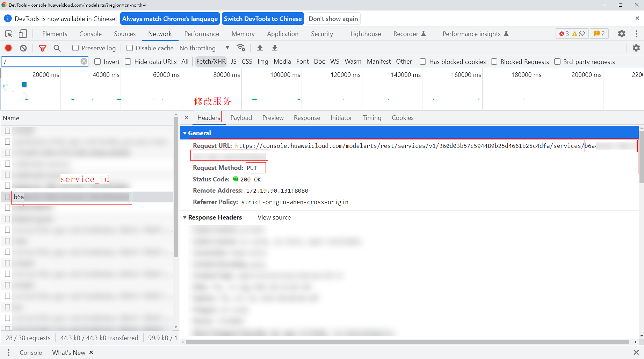
Task: Open the errors and warnings counter
Action: (572, 34)
